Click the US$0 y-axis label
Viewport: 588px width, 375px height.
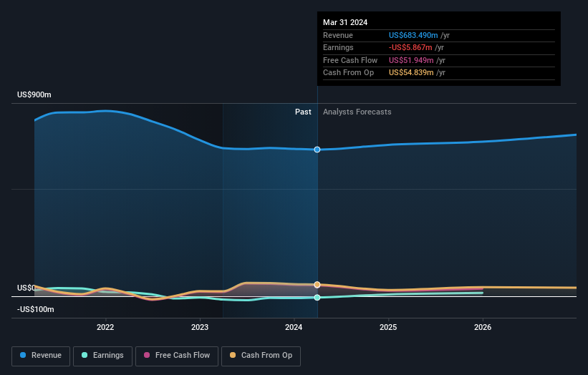[x=26, y=288]
